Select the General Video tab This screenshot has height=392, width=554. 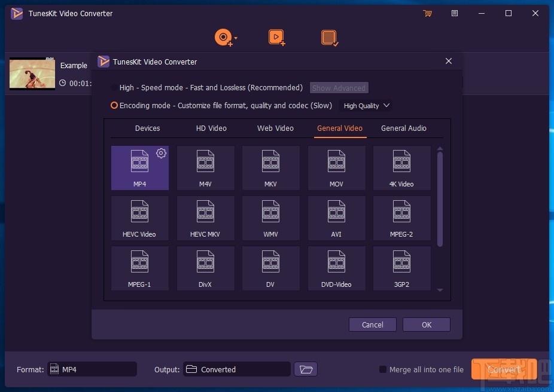340,128
